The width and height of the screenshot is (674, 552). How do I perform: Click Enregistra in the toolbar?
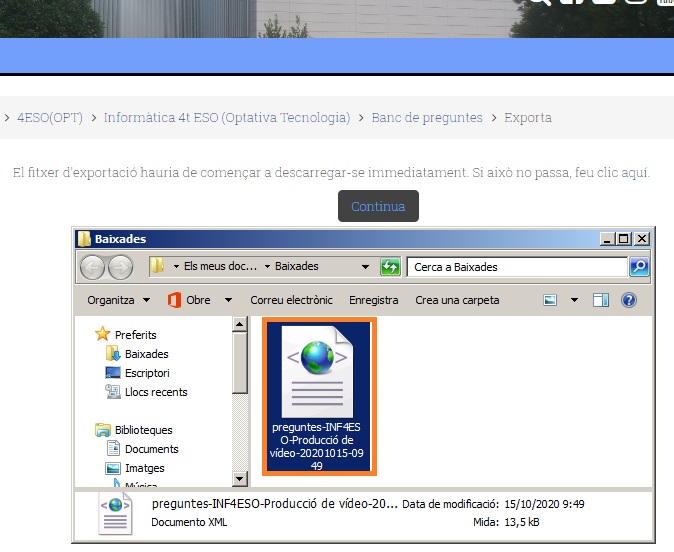(374, 300)
